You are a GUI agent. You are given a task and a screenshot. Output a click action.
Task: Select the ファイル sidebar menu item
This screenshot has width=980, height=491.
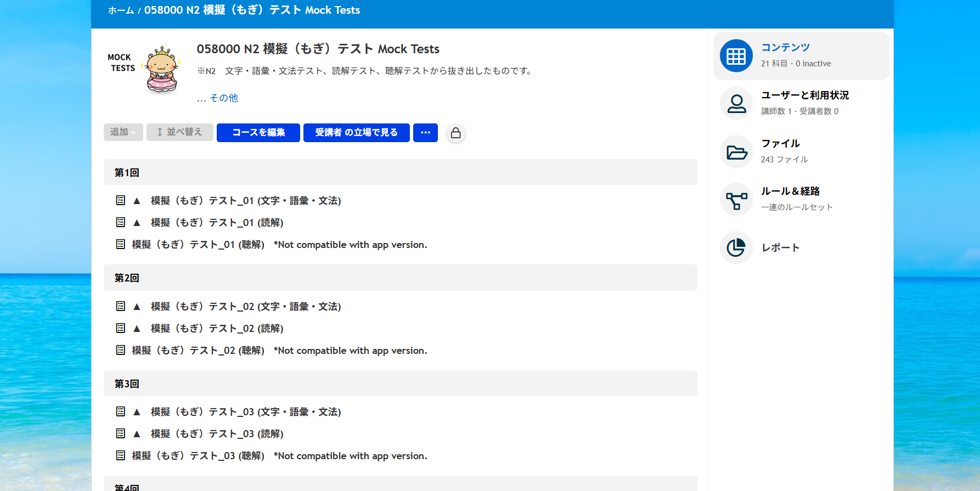(780, 144)
